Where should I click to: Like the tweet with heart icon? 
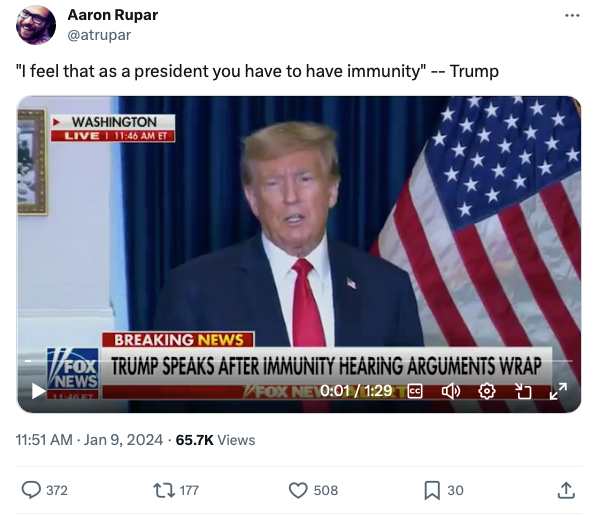(298, 490)
